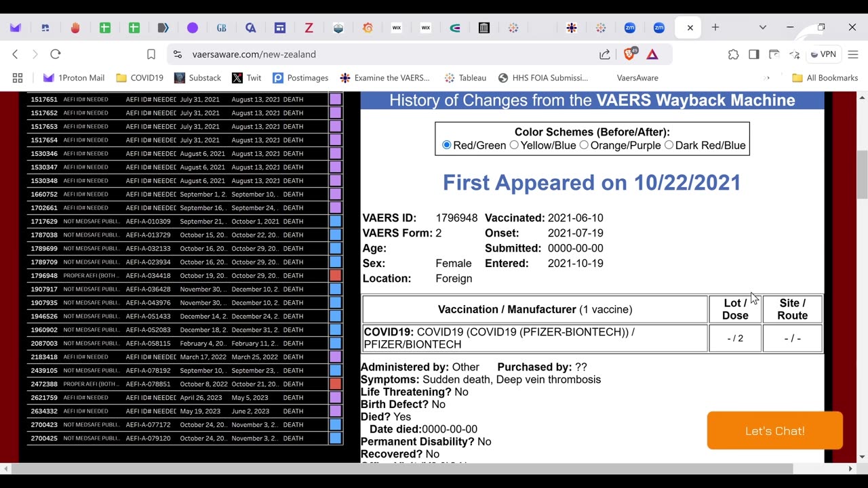Viewport: 868px width, 488px height.
Task: Open the Substack bookmark
Action: coord(197,78)
